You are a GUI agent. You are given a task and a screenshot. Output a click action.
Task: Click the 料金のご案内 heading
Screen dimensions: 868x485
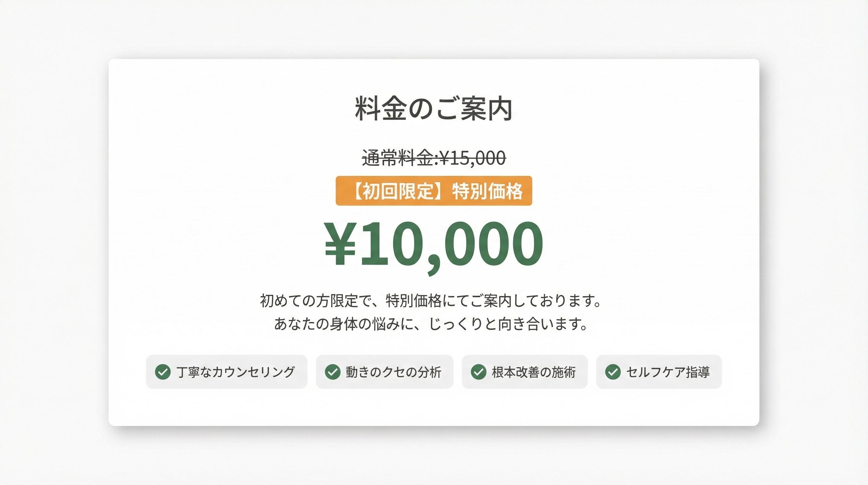[x=434, y=109]
